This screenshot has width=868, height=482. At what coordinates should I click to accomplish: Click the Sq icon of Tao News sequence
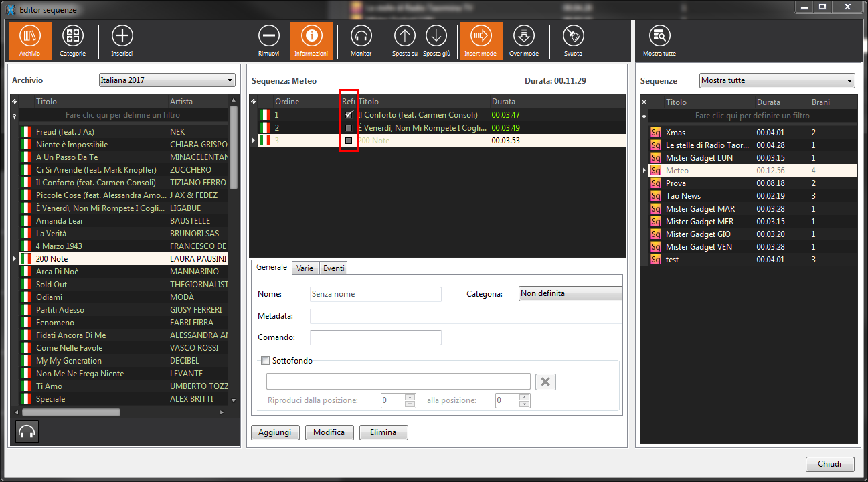pos(656,196)
